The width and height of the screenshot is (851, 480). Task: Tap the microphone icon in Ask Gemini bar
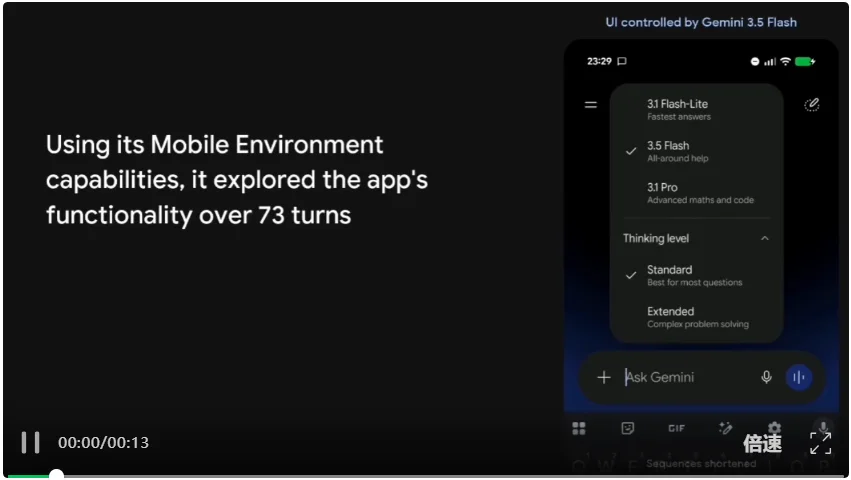tap(766, 377)
